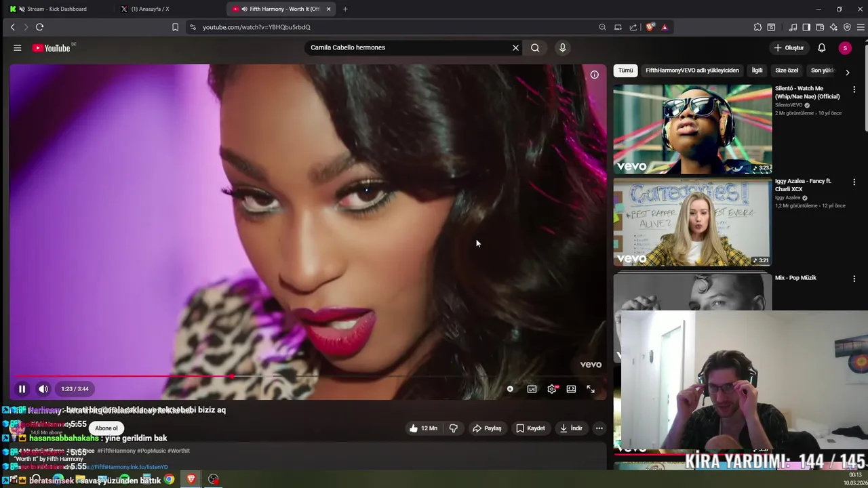The width and height of the screenshot is (868, 488).
Task: Select the Tümü filter chip
Action: click(625, 70)
